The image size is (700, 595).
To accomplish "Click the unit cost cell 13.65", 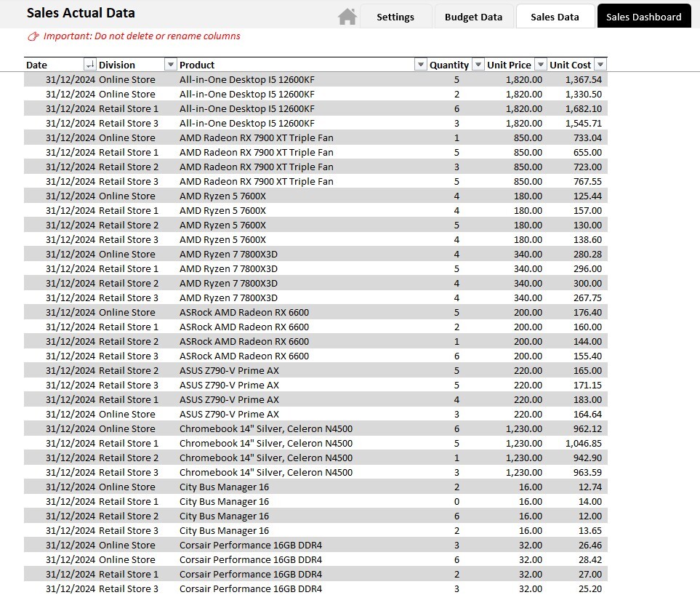I will 590,531.
